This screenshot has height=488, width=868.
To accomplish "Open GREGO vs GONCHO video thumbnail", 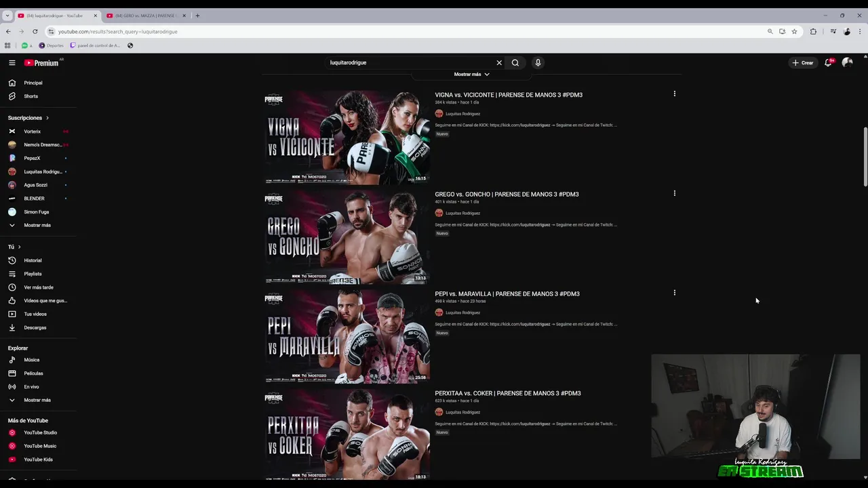I will pos(347,237).
